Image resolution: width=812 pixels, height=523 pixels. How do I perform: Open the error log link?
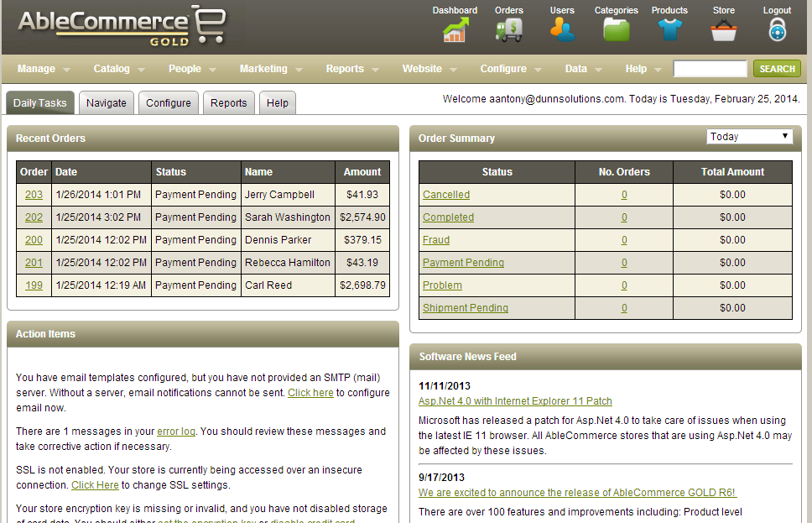(x=176, y=431)
